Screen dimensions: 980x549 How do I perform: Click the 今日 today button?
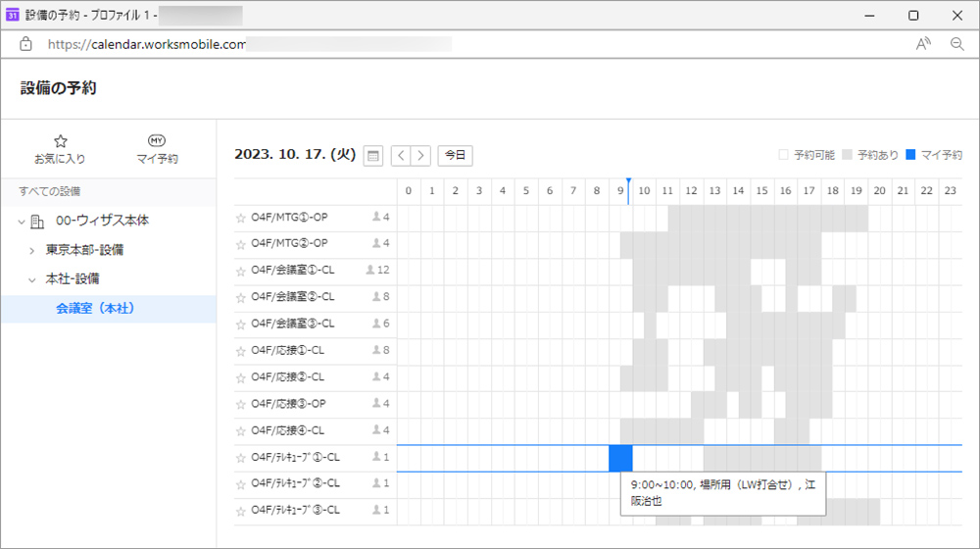tap(454, 155)
